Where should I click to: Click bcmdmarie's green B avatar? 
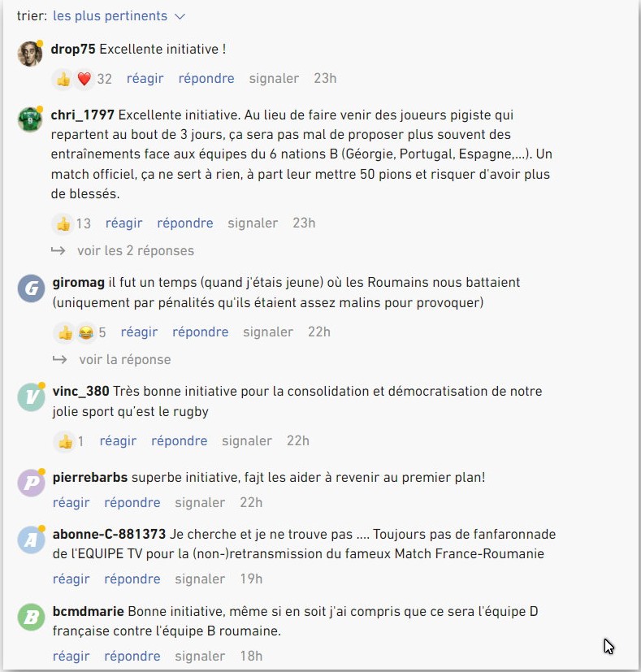30,616
